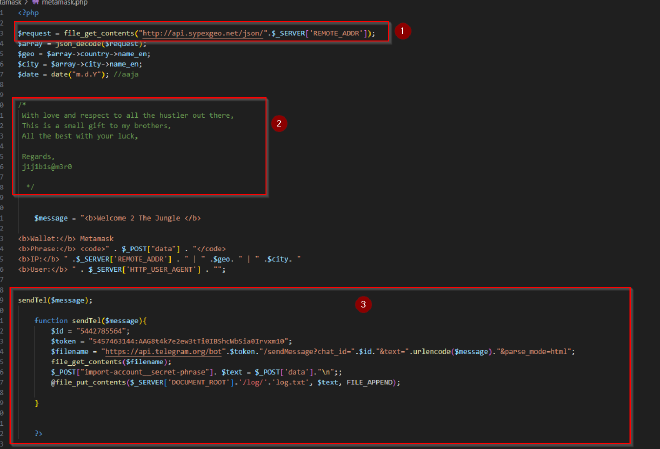The image size is (660, 449).
Task: Click the $id = "5442785564" line
Action: coord(90,331)
